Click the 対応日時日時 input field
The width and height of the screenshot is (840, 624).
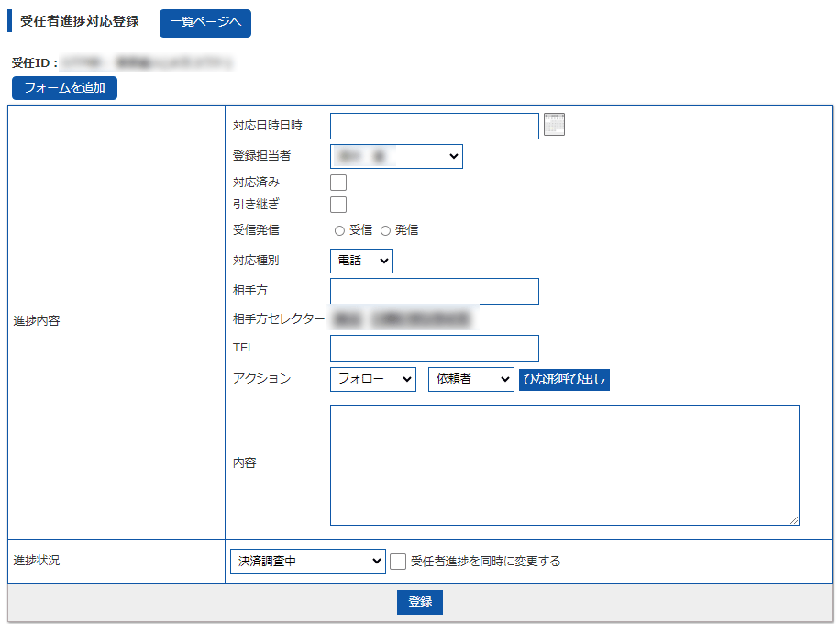point(434,126)
